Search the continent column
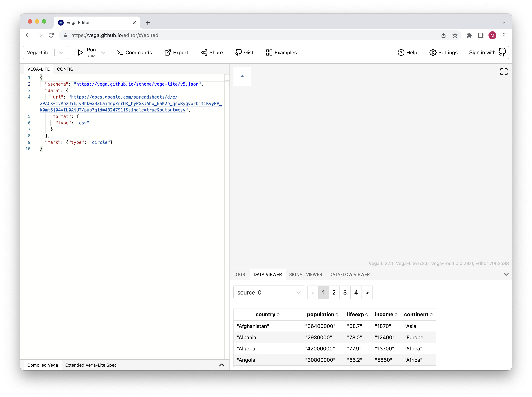Image resolution: width=532 pixels, height=397 pixels. point(431,315)
